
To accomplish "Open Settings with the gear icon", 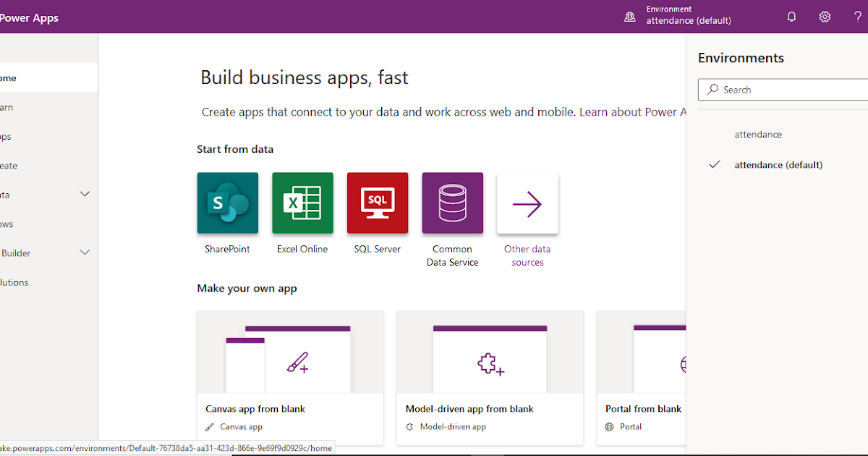I will (825, 16).
